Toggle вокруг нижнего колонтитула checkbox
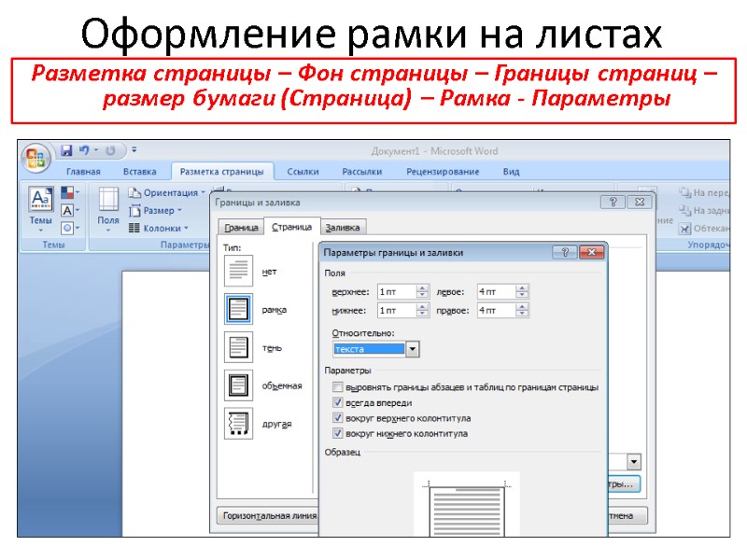 point(338,433)
